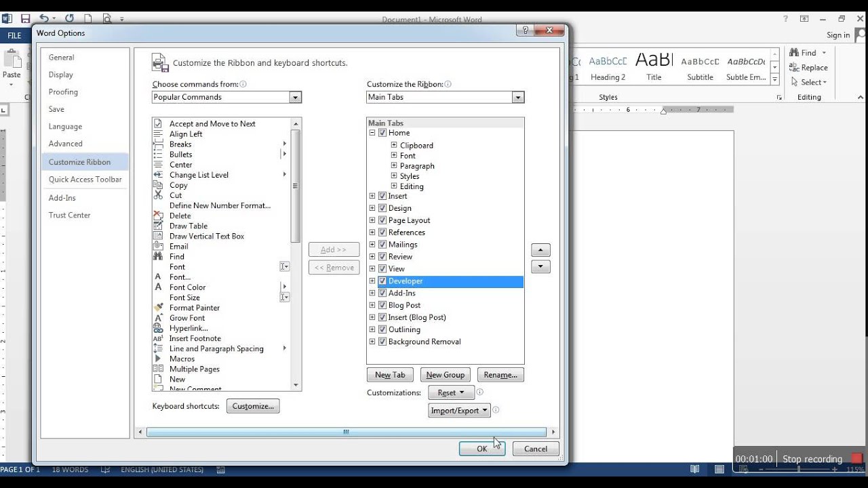Click the Help question mark in the Word Options title bar
868x488 pixels.
(x=524, y=31)
